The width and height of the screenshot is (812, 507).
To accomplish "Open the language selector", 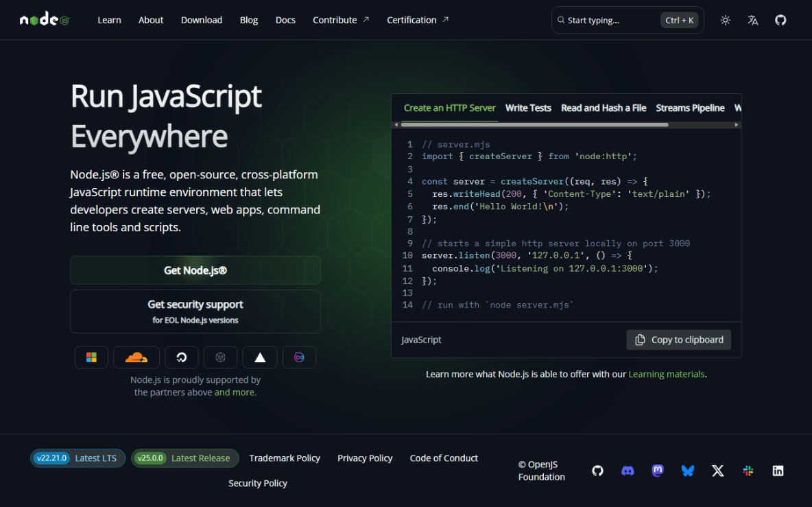I will coord(752,20).
